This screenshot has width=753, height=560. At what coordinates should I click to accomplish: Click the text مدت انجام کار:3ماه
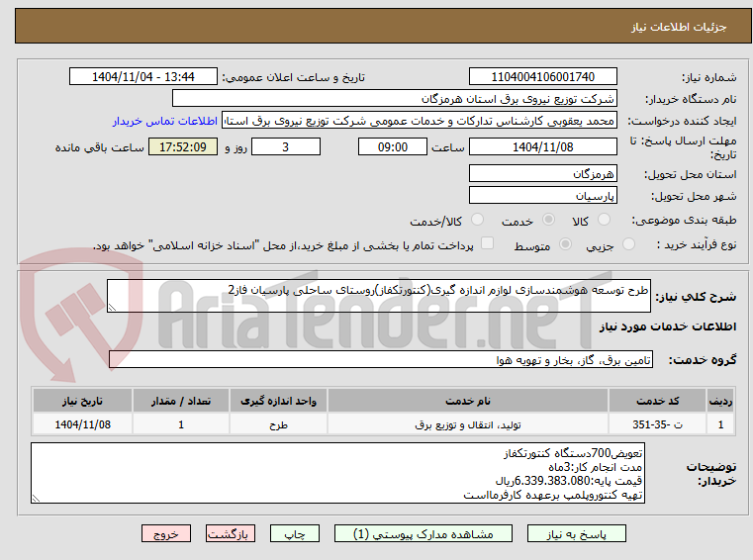point(595,467)
